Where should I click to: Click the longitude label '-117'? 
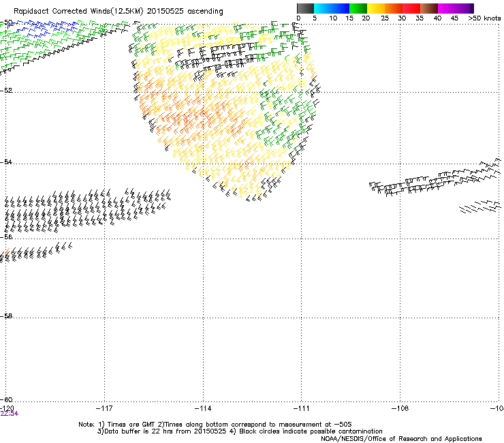104,408
